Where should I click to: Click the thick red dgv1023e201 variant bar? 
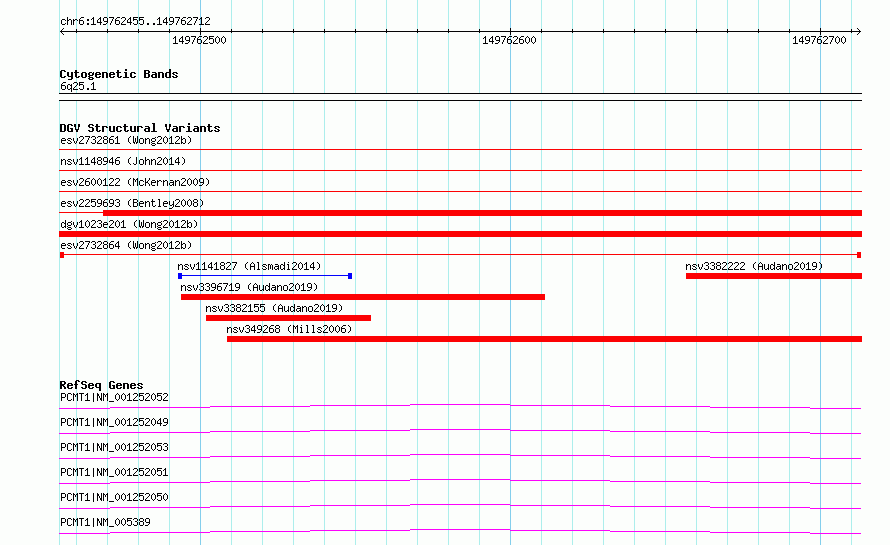click(460, 234)
